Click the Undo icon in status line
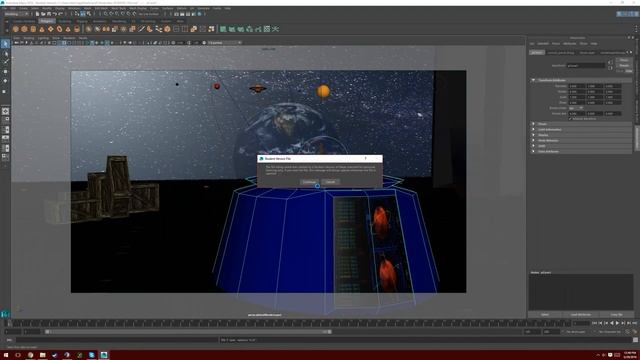Image resolution: width=640 pixels, height=360 pixels. pos(54,14)
